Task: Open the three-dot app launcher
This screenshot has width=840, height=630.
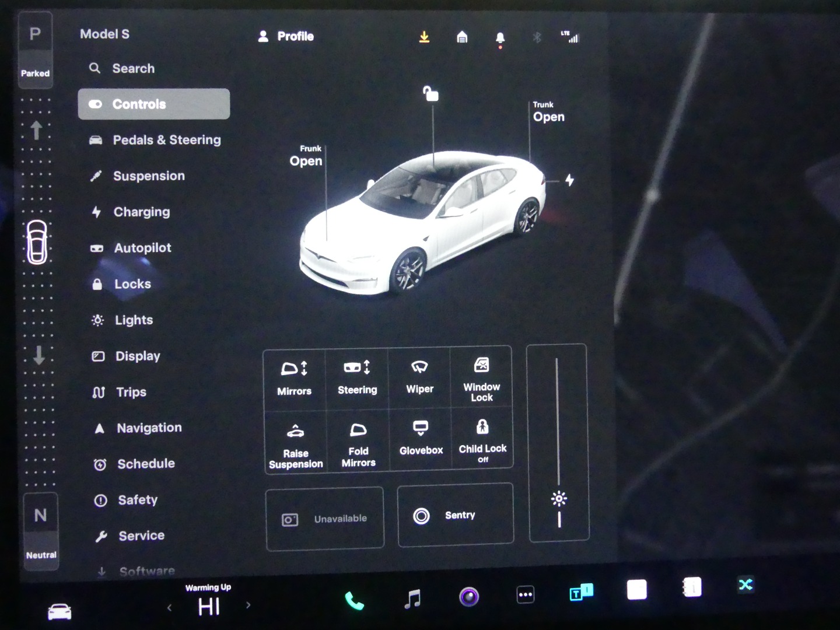Action: pos(525,595)
